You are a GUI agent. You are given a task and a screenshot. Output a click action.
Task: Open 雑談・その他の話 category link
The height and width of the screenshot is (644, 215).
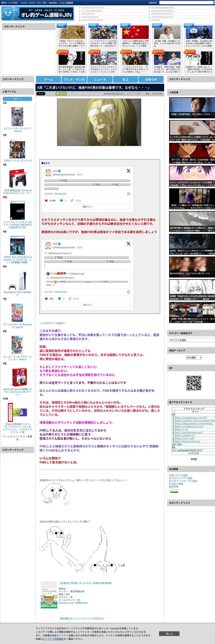pyautogui.click(x=153, y=94)
